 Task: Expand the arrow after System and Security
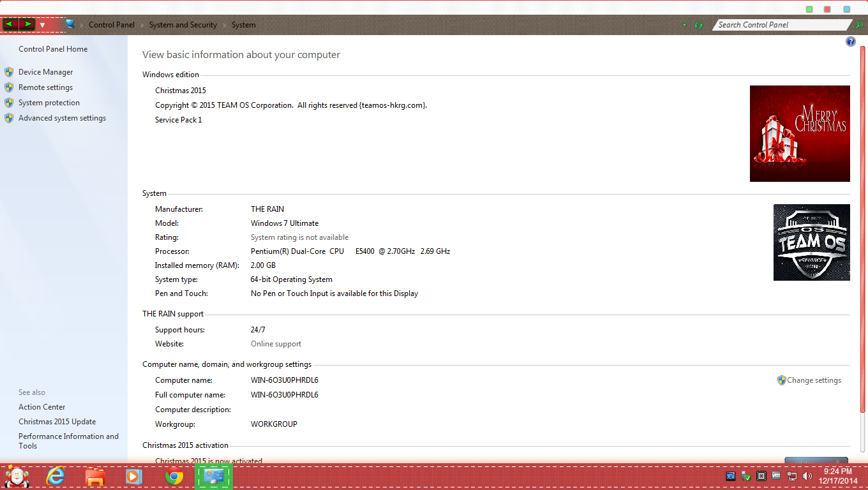tap(224, 25)
